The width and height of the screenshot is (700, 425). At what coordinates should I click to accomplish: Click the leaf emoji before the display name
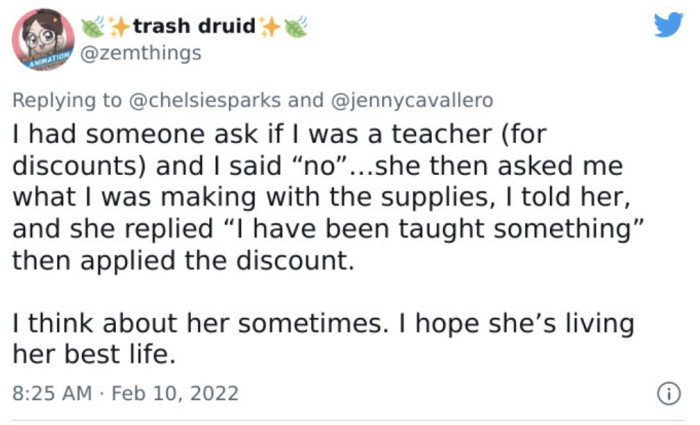[x=94, y=28]
